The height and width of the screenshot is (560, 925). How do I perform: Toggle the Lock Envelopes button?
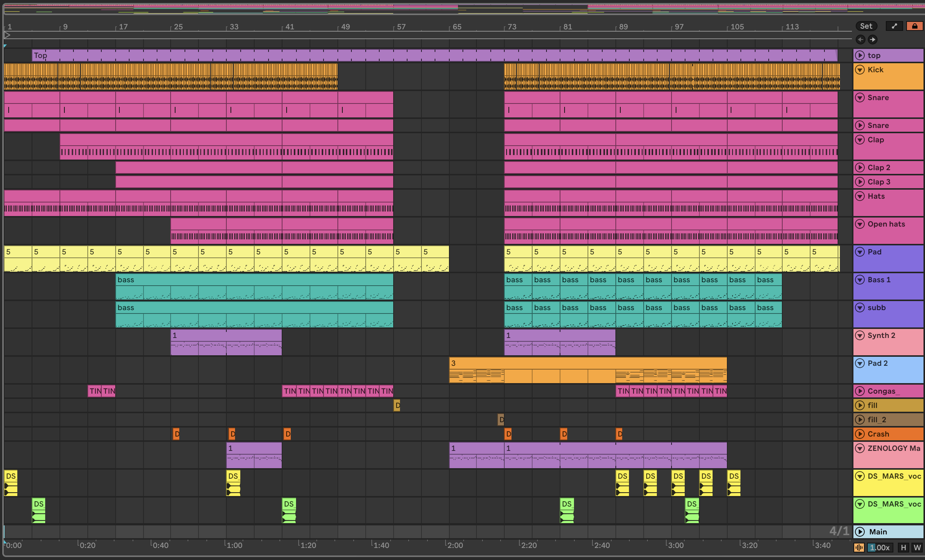914,26
